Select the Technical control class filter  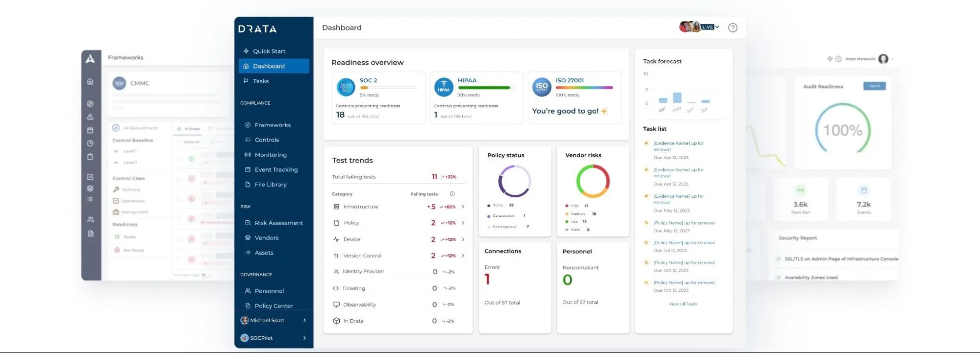126,189
